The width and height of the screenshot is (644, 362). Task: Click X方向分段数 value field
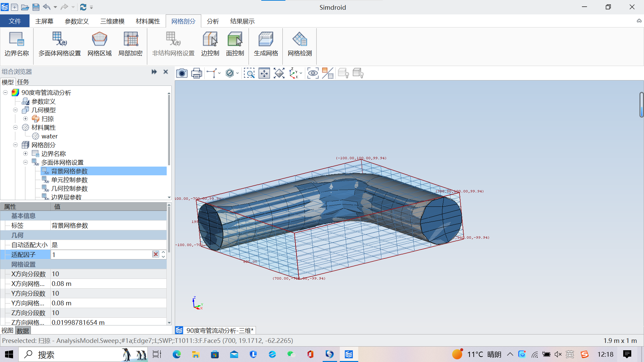(108, 274)
